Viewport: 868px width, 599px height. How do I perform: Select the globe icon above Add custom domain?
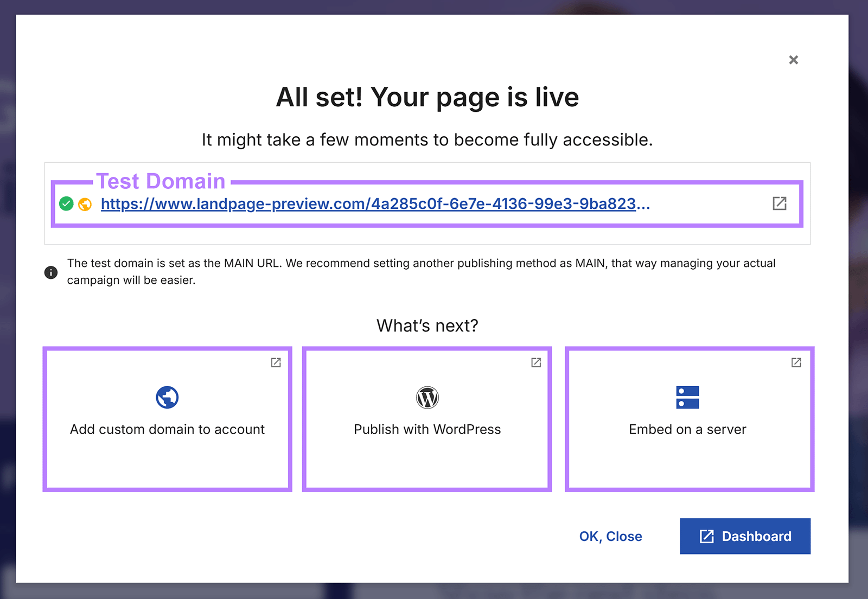tap(167, 397)
